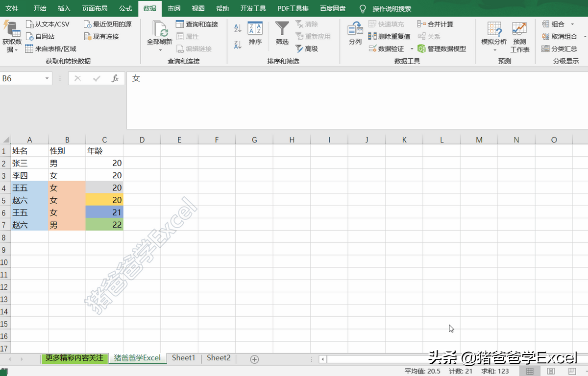The height and width of the screenshot is (376, 588).
Task: Click 全部刷新 icon
Action: tap(160, 29)
